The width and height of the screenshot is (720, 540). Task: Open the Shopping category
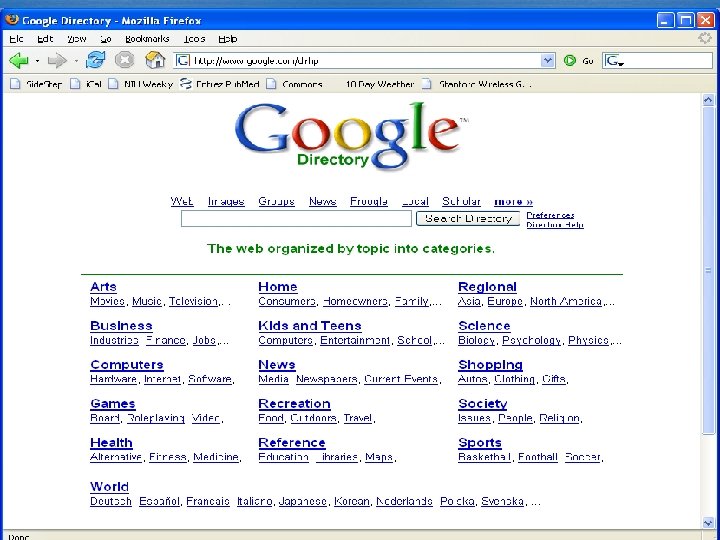coord(490,365)
